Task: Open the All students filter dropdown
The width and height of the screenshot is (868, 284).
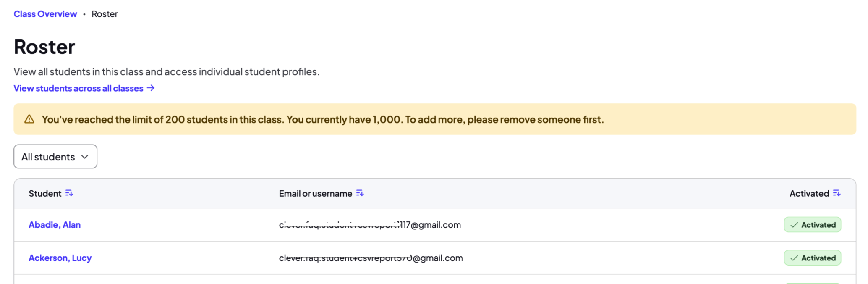Action: (55, 157)
